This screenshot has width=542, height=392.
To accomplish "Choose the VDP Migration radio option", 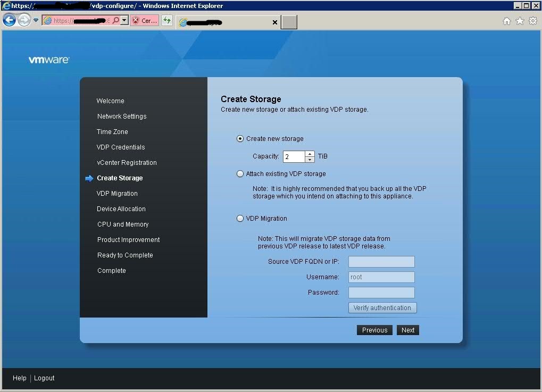I will coord(240,219).
